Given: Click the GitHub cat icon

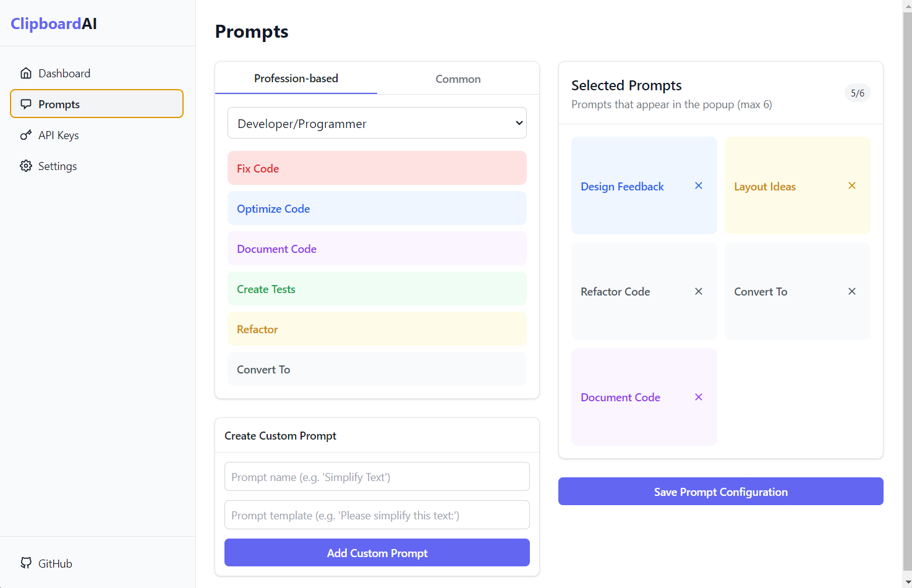Looking at the screenshot, I should tap(26, 563).
